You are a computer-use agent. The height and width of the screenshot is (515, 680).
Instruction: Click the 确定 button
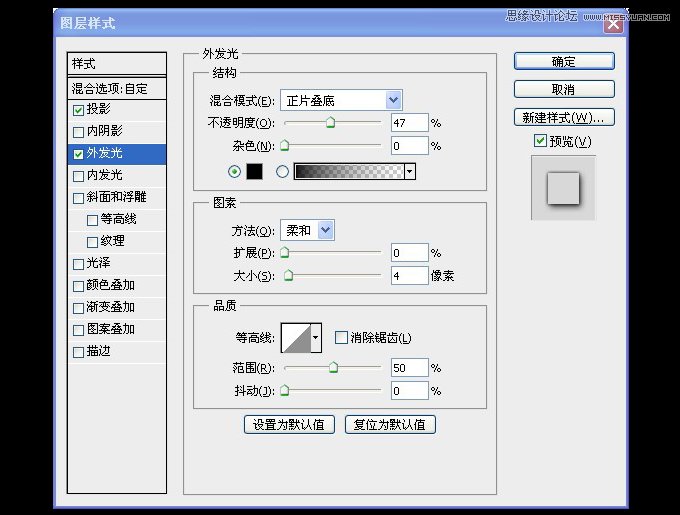coord(564,62)
